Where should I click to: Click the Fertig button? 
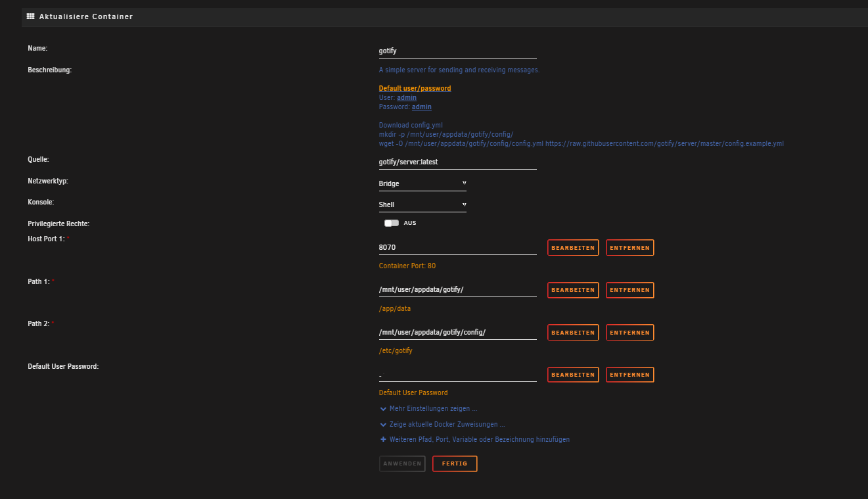[x=455, y=463]
